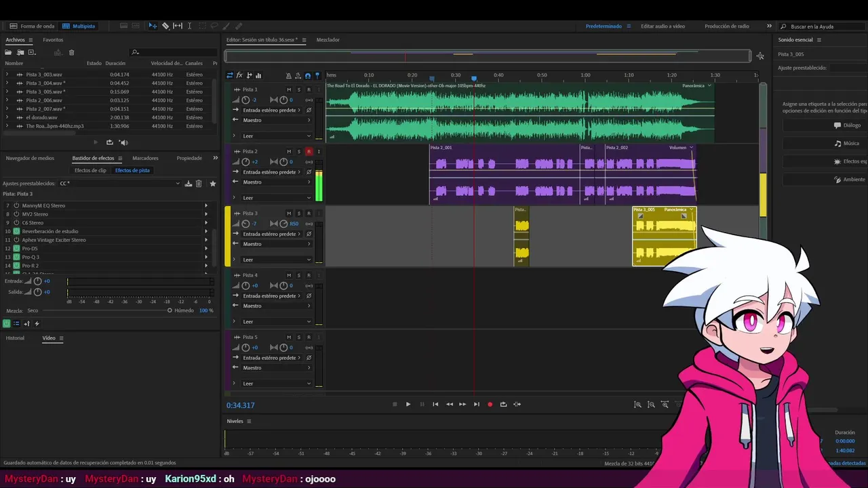Viewport: 868px width, 488px height.
Task: Select the Razor tool in the top toolbar
Action: tap(165, 26)
